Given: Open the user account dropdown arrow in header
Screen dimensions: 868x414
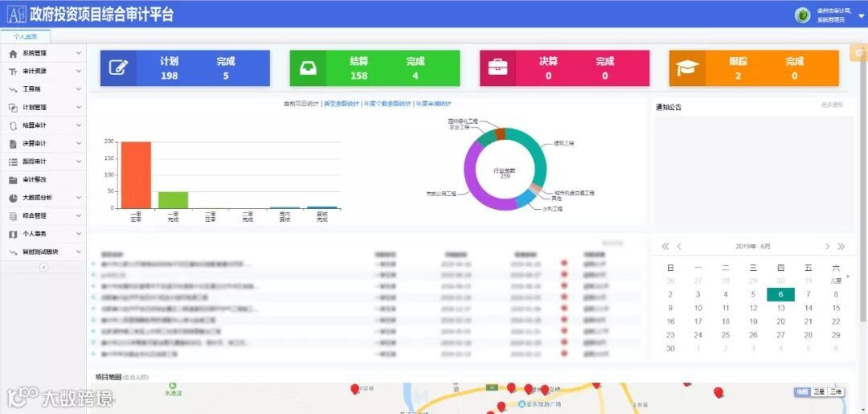Looking at the screenshot, I should click(x=861, y=16).
